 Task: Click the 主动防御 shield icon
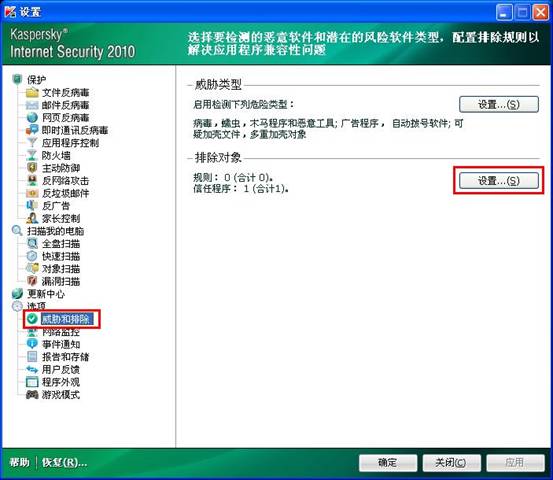32,168
